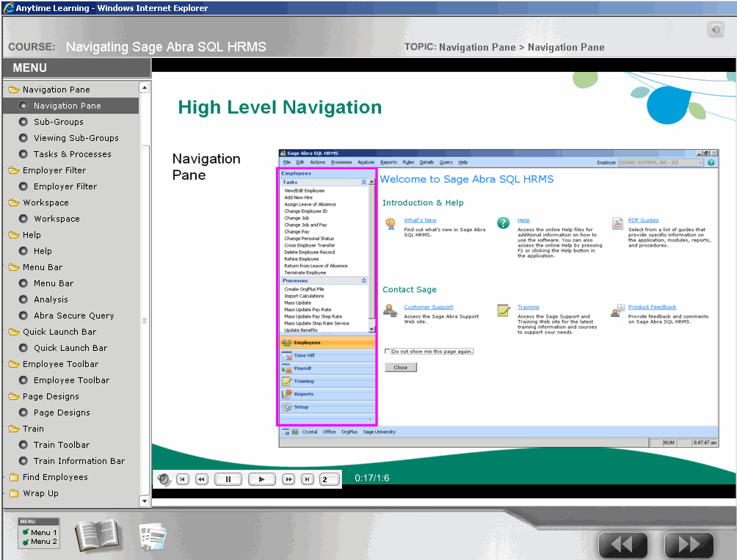Expand the Find Employees folder
Image resolution: width=737 pixels, height=560 pixels.
click(x=54, y=477)
